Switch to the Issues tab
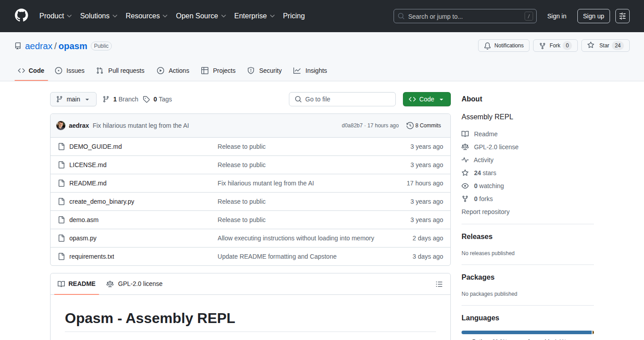644x340 pixels. pos(70,71)
